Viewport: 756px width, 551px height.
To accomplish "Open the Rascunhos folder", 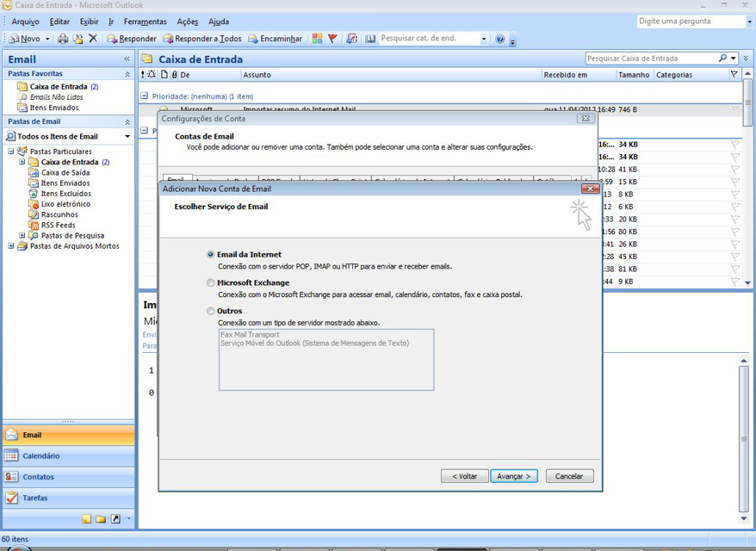I will [x=59, y=214].
